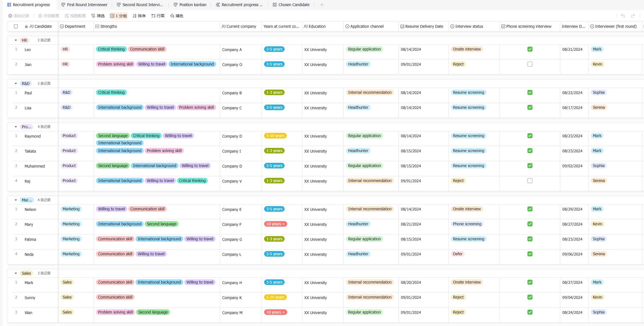This screenshot has height=326, width=644.
Task: Select the Company D cell for Raymond
Action: [232, 136]
